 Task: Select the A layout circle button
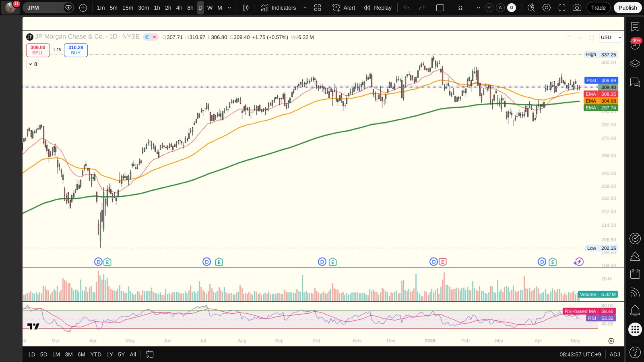(x=500, y=8)
